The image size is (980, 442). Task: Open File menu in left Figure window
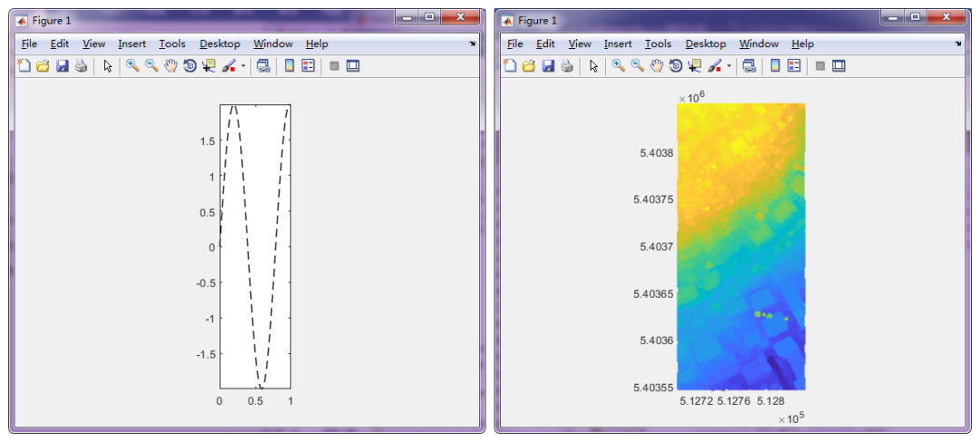click(x=29, y=44)
